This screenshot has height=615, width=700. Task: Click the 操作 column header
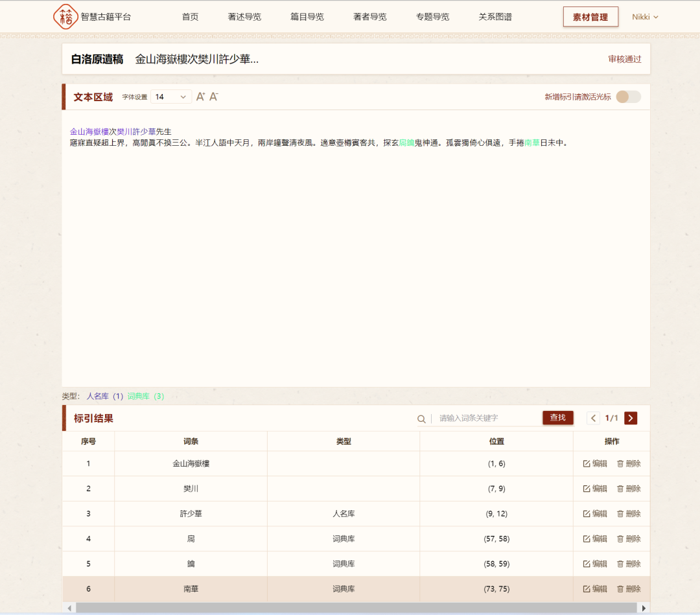coord(612,441)
